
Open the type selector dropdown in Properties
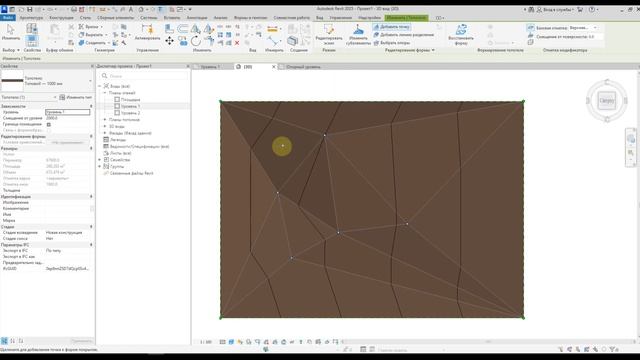[91, 81]
